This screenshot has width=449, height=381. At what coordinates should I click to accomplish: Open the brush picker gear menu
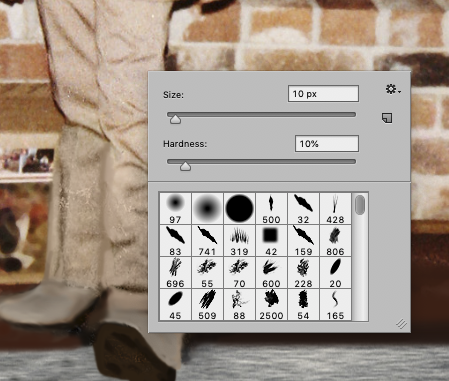coord(393,89)
